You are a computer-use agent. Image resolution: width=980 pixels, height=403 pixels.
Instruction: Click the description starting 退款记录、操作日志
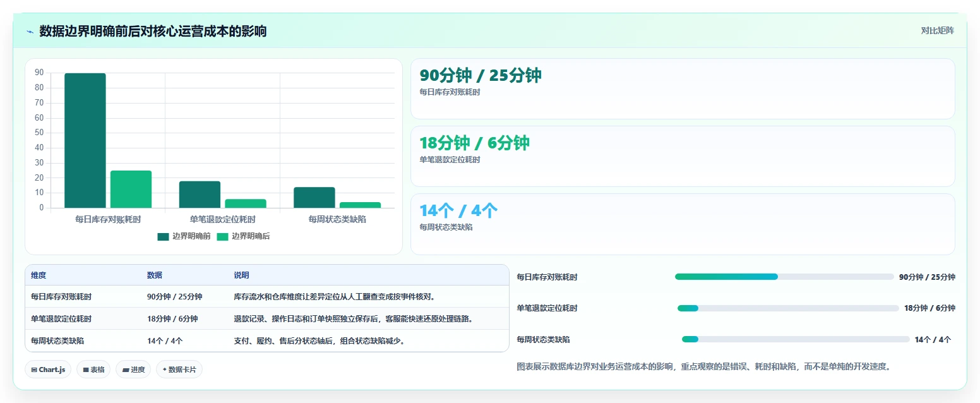coord(353,318)
